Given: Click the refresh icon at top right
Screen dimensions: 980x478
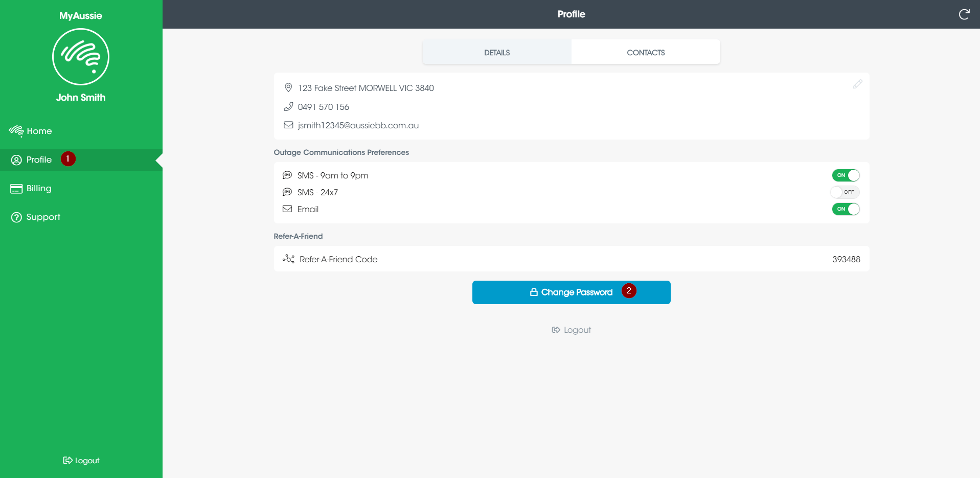Looking at the screenshot, I should pyautogui.click(x=964, y=14).
